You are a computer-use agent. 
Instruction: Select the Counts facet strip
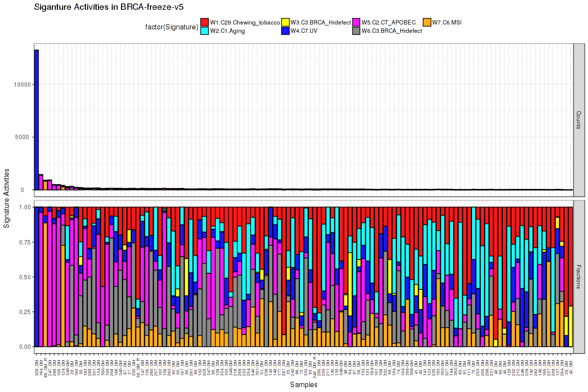coord(579,120)
